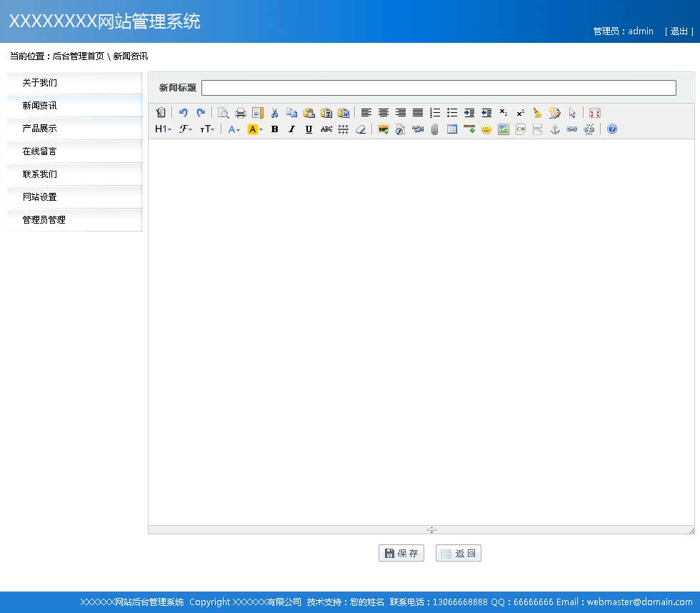Toggle underline formatting
This screenshot has width=700, height=613.
point(309,129)
